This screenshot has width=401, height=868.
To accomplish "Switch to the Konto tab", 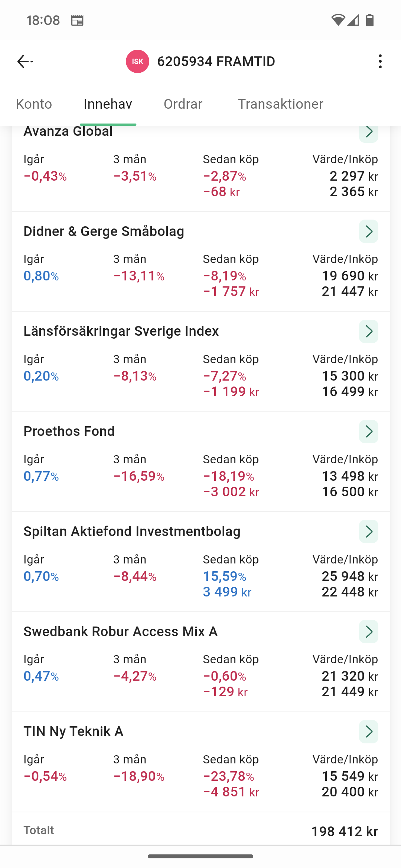I will point(34,104).
